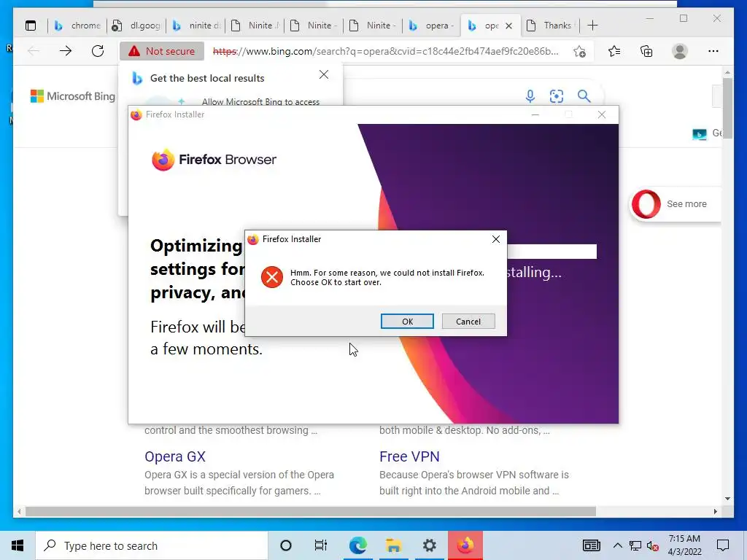
Task: Show hidden system tray icons chevron
Action: coord(617,545)
